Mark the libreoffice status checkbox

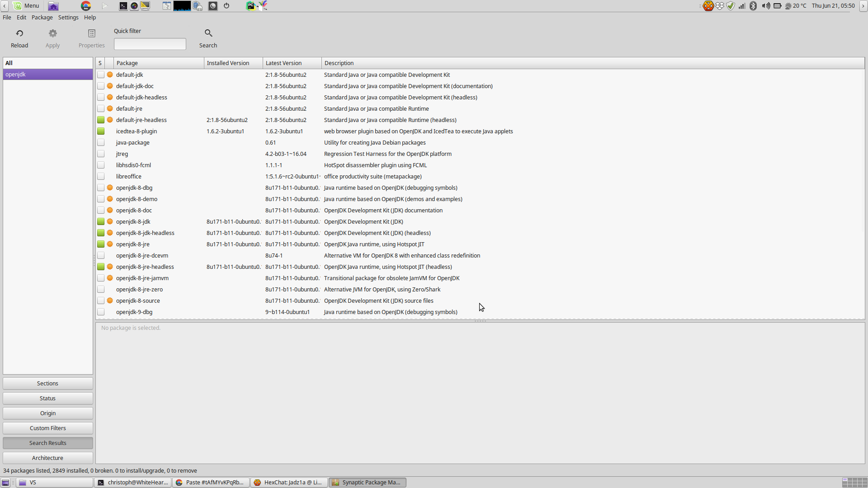tap(101, 176)
